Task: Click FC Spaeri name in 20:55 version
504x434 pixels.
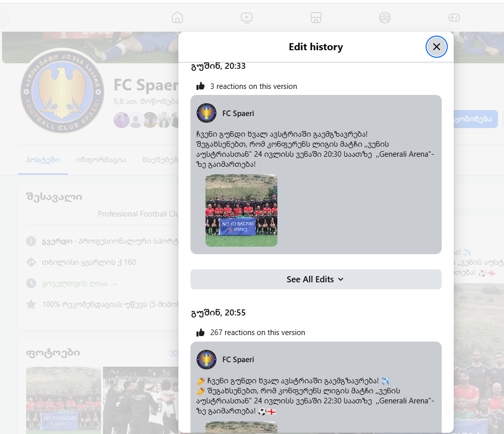Action: [238, 360]
